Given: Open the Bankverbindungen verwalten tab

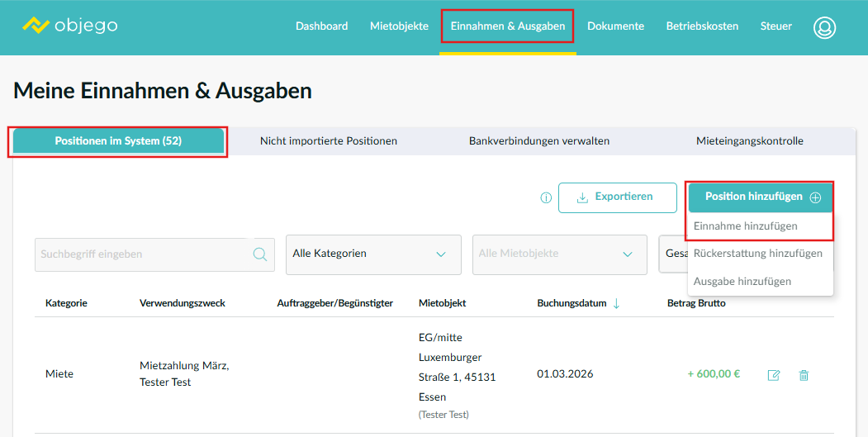Looking at the screenshot, I should [x=539, y=141].
